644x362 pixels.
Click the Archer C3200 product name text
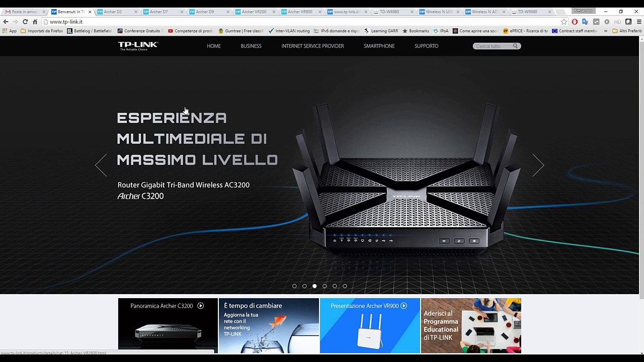pyautogui.click(x=141, y=196)
